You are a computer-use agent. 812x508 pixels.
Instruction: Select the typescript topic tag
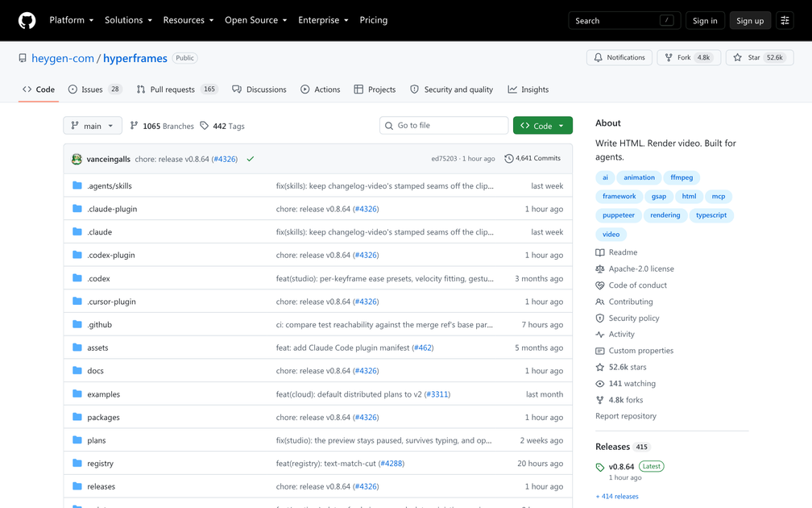711,215
